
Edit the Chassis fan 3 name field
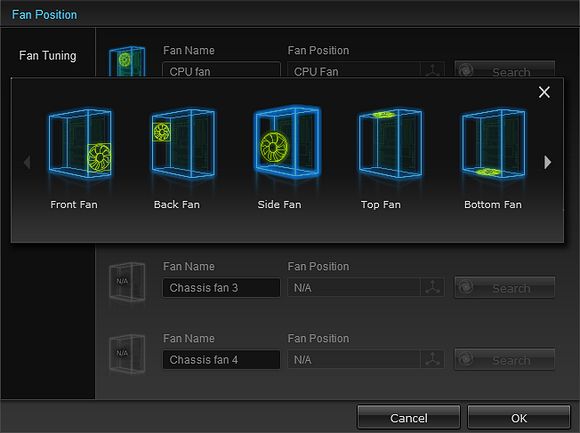coord(221,288)
